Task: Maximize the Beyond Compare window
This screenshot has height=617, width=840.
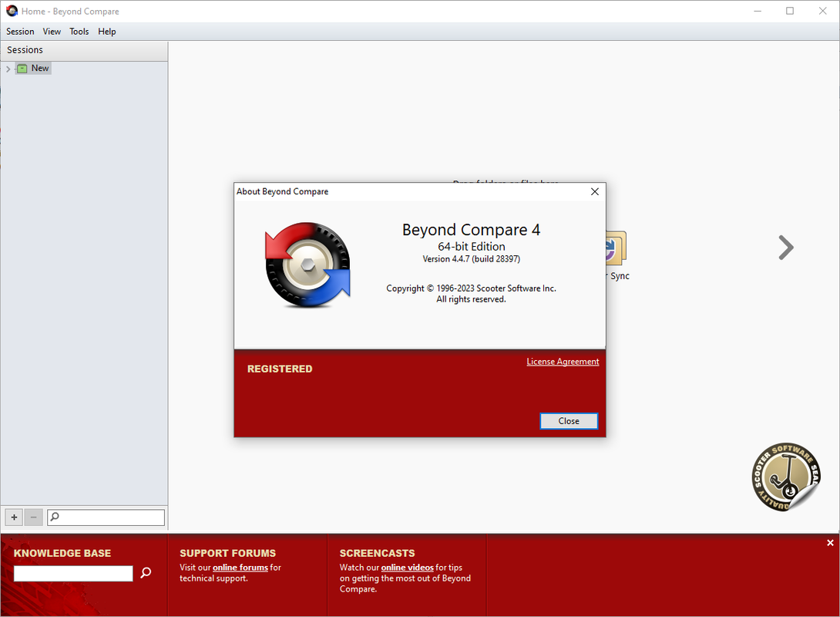Action: pos(790,11)
